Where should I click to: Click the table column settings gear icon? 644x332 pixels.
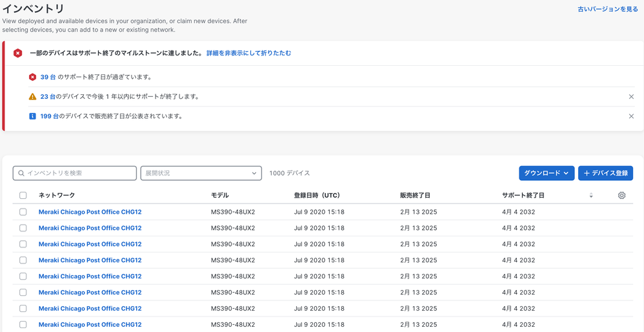coord(621,195)
